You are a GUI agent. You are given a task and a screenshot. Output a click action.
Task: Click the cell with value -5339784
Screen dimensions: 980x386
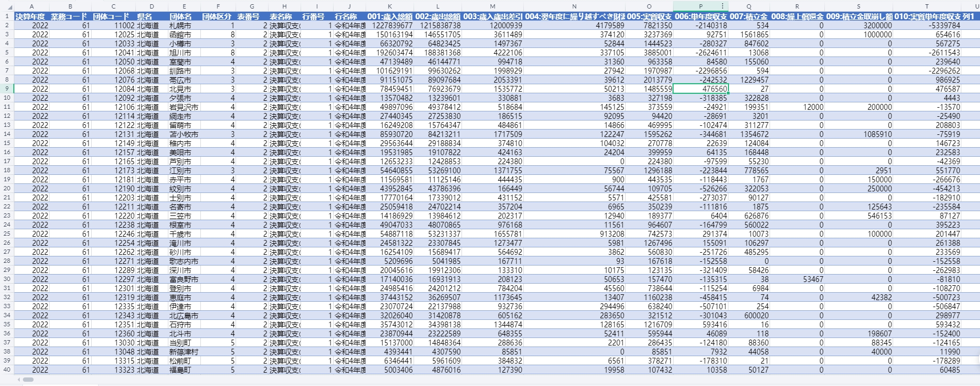point(927,26)
